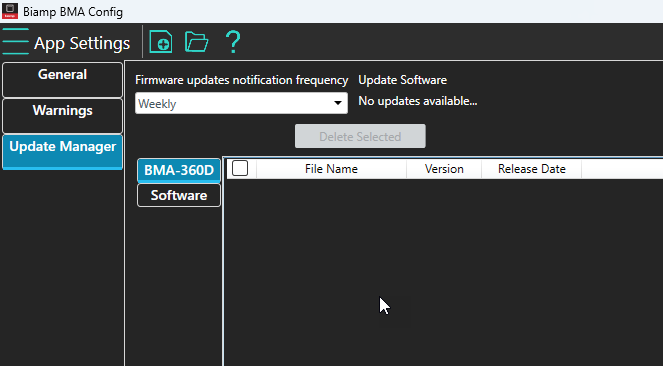This screenshot has height=366, width=663.
Task: Switch to the General settings tab
Action: [x=62, y=80]
